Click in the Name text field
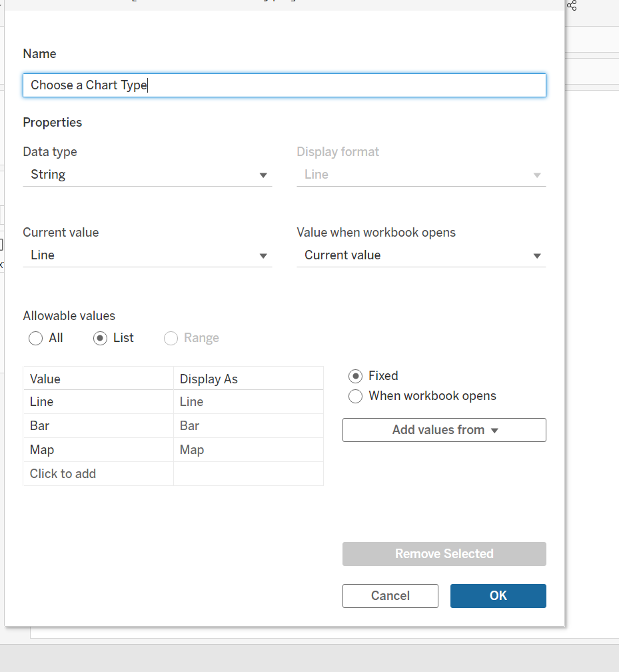This screenshot has height=672, width=619. pyautogui.click(x=285, y=85)
